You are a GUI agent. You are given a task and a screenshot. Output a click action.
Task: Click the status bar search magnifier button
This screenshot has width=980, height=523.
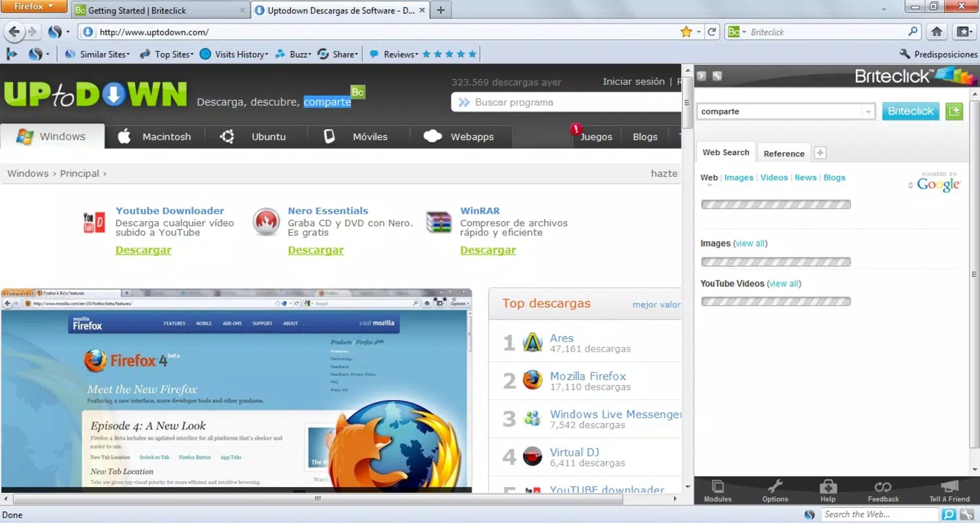pyautogui.click(x=949, y=515)
